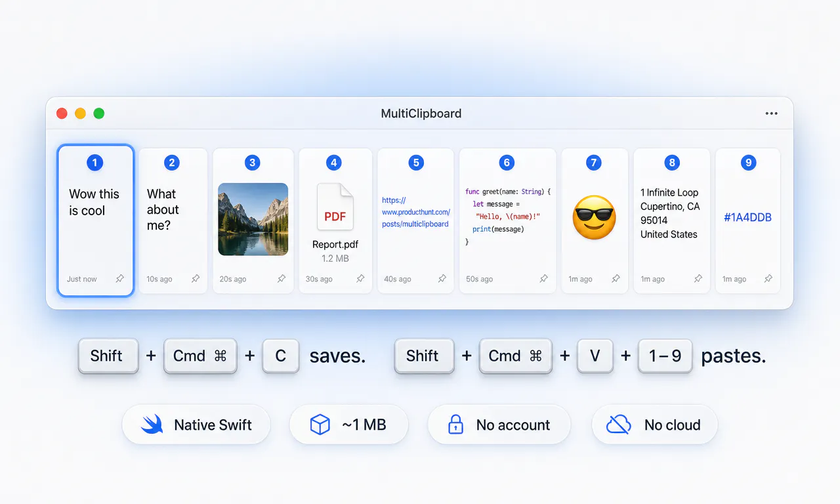840x504 pixels.
Task: Click the "30s ago" timestamp
Action: [x=319, y=279]
